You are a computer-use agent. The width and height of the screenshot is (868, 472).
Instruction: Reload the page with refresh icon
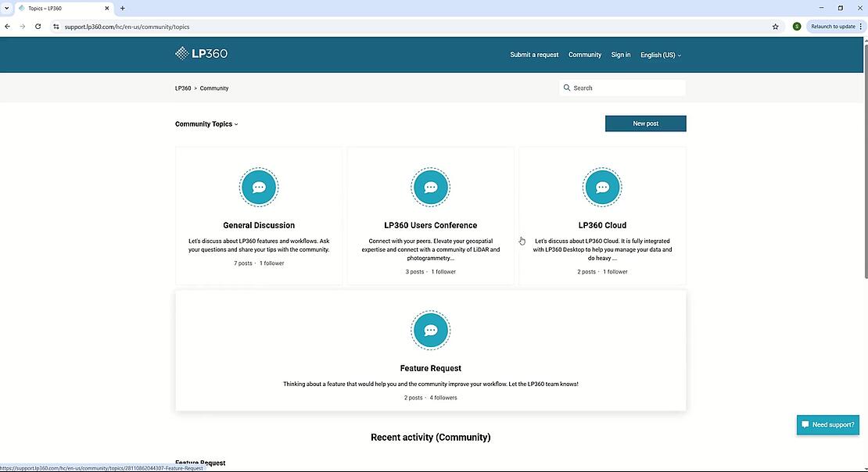coord(38,27)
